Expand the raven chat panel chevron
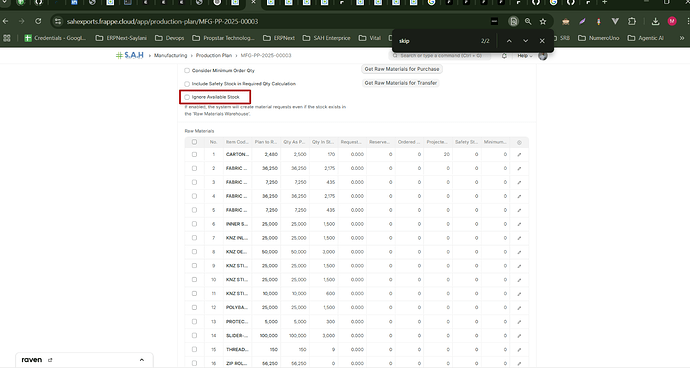 click(142, 360)
